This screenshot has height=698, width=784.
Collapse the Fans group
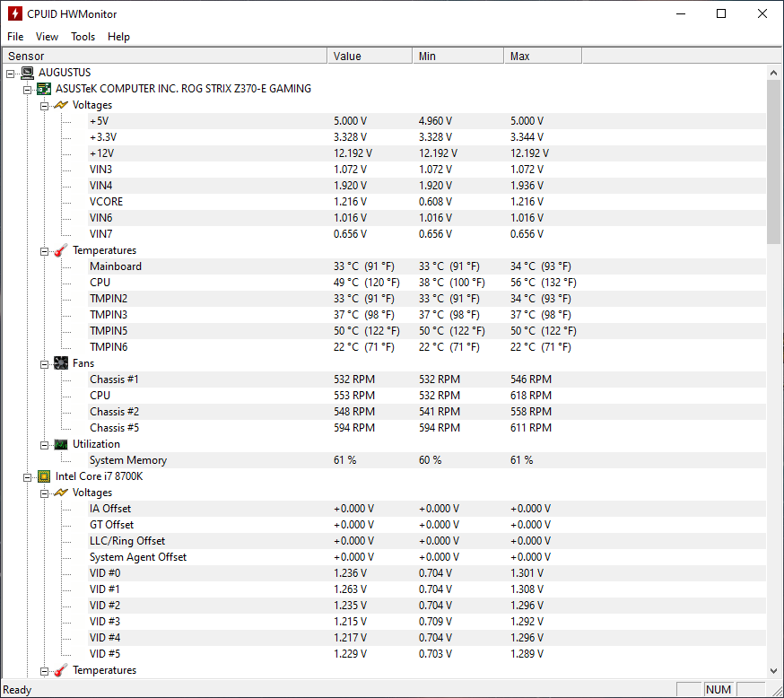pyautogui.click(x=44, y=364)
